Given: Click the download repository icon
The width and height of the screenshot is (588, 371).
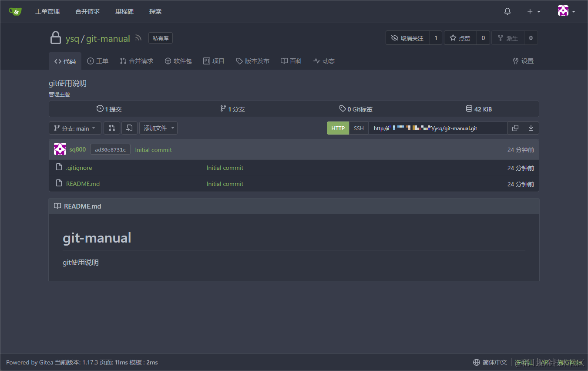Looking at the screenshot, I should click(531, 128).
